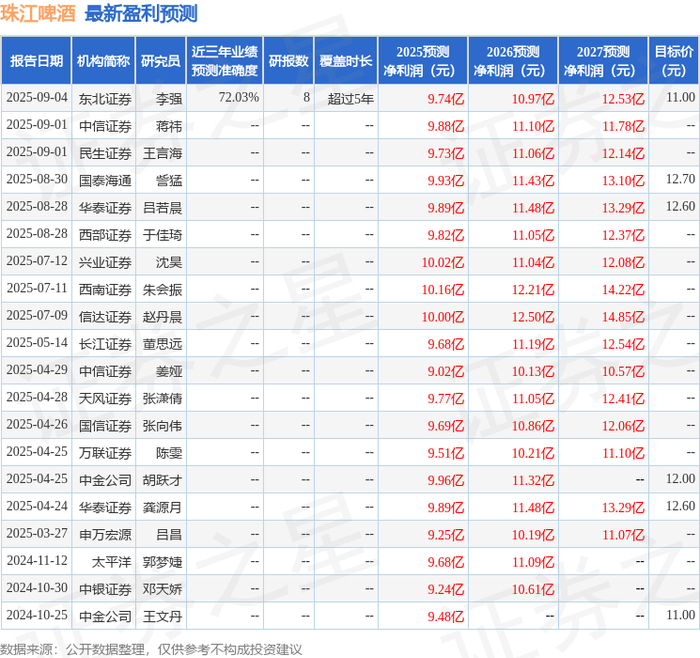The height and width of the screenshot is (658, 700).
Task: Click analyst name 张潇倩
Action: click(x=162, y=398)
